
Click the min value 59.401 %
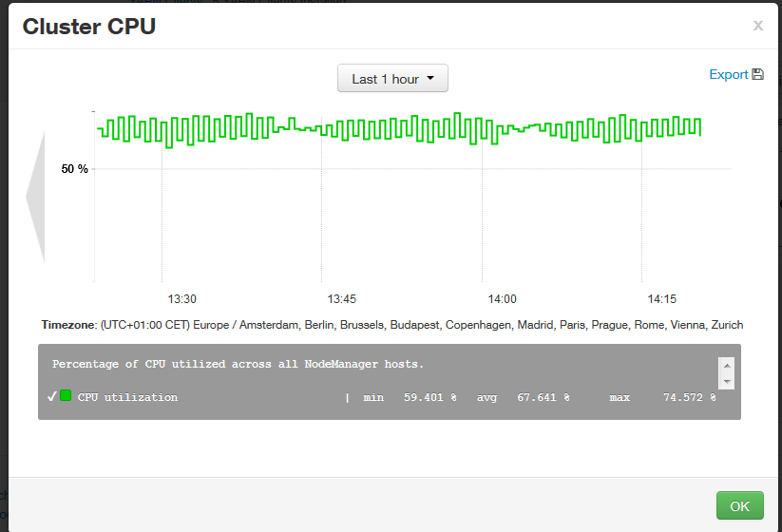[x=429, y=397]
